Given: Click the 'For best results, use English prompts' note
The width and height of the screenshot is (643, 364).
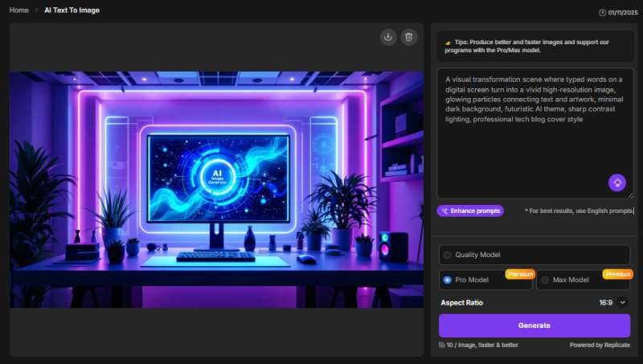Looking at the screenshot, I should click(x=579, y=211).
